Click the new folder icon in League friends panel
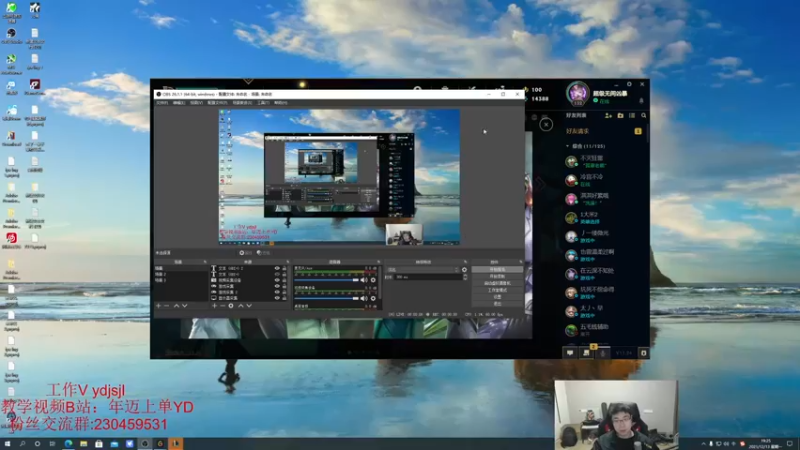Screen dimensions: 800x450 [620, 116]
